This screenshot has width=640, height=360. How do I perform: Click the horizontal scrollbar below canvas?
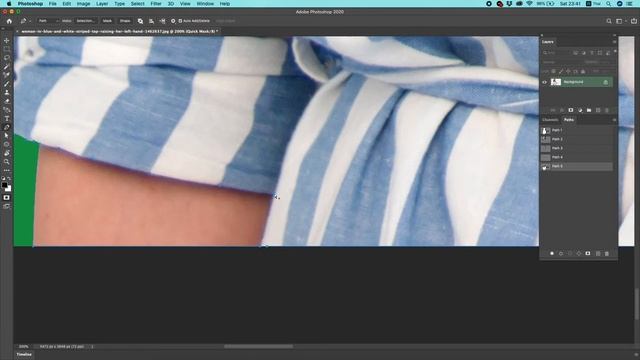tap(258, 347)
